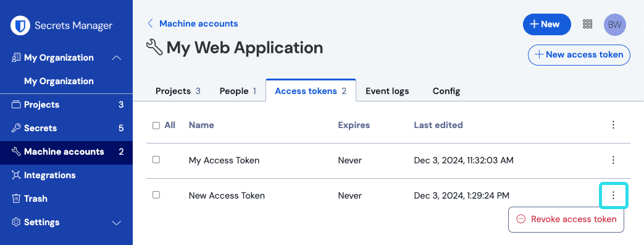Choose Revoke access token menu option
Screen dimensions: 644x245
click(566, 219)
